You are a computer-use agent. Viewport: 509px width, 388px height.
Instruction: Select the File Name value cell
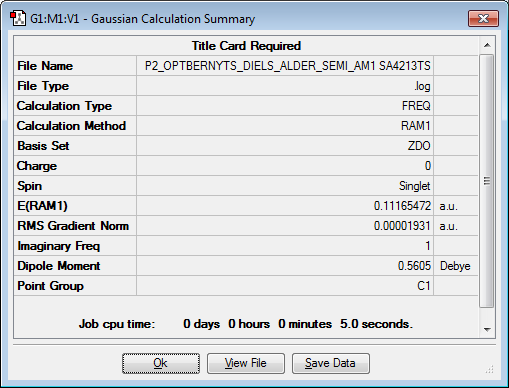285,66
